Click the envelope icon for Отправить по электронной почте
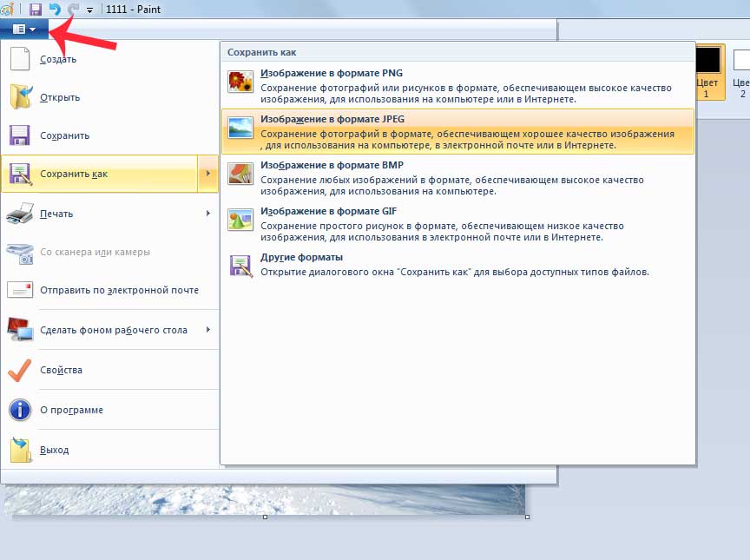 [x=20, y=290]
